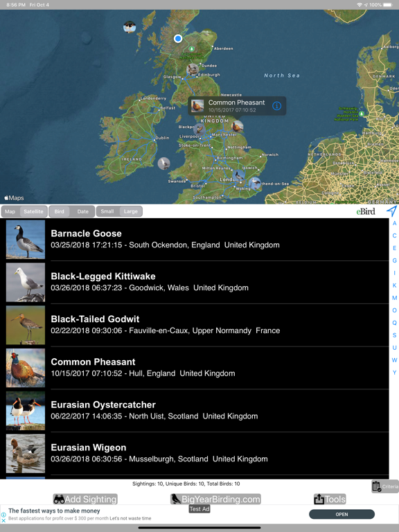Image resolution: width=399 pixels, height=532 pixels.
Task: Open the Eurasian Wigeon photo thumbnail
Action: (x=26, y=453)
